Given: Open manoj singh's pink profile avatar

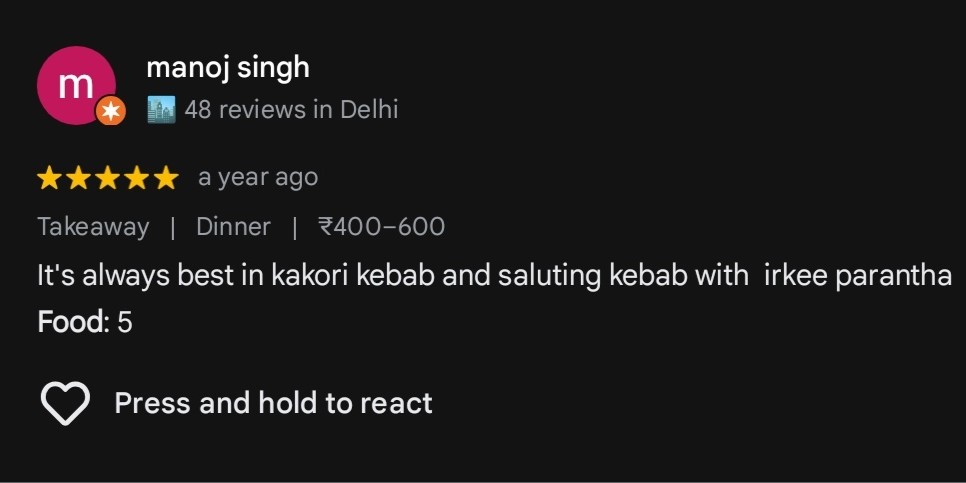Looking at the screenshot, I should click(76, 85).
